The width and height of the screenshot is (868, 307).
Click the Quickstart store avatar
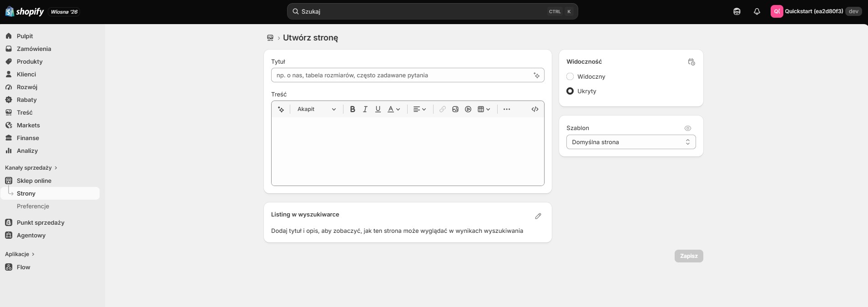click(777, 11)
